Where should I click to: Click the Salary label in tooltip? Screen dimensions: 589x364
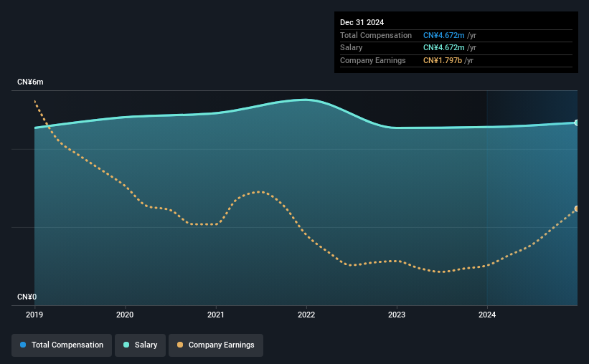pyautogui.click(x=352, y=48)
